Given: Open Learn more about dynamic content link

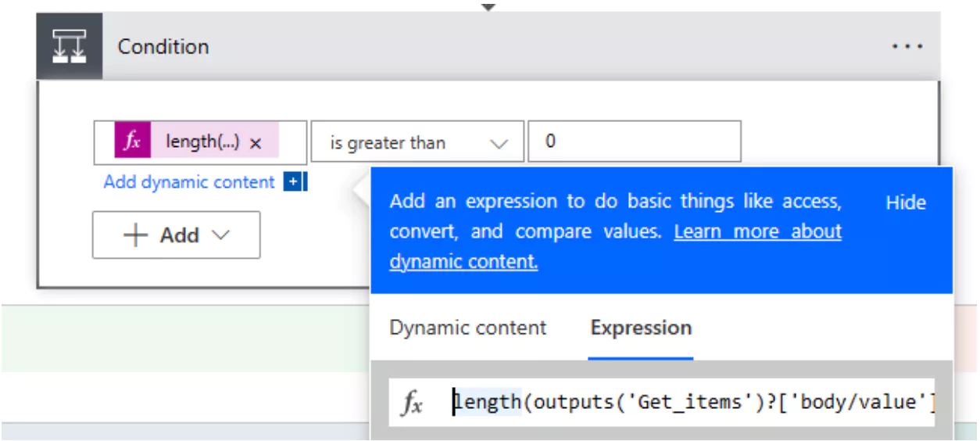Looking at the screenshot, I should pyautogui.click(x=757, y=232).
